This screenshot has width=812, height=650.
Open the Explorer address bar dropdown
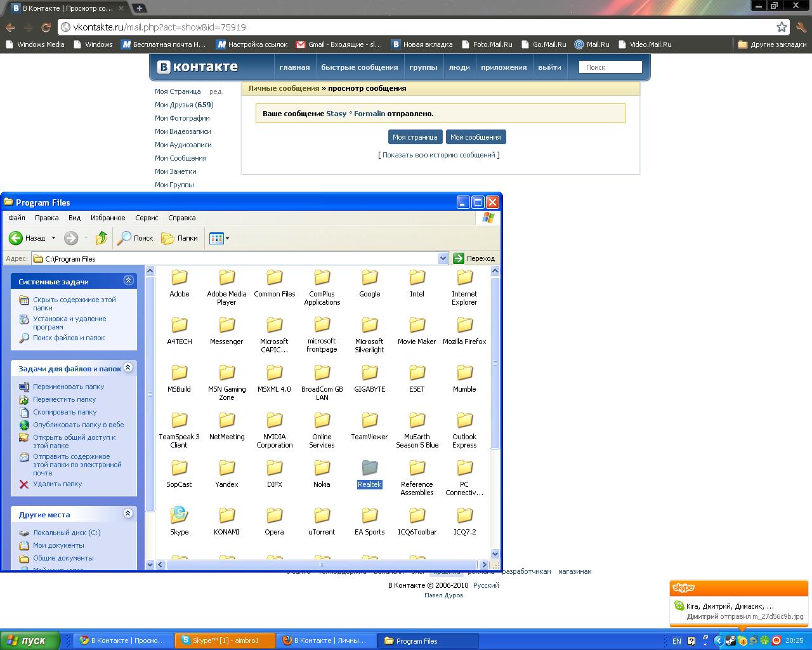[x=443, y=258]
